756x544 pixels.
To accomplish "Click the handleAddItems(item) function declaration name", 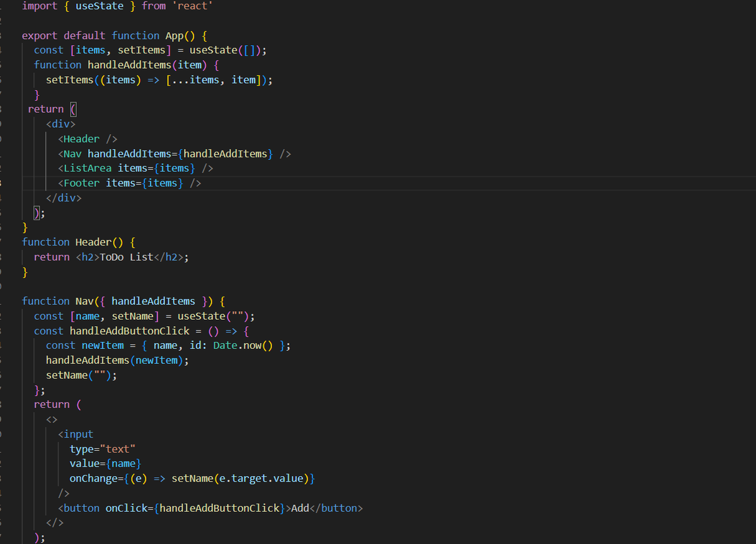I will pyautogui.click(x=130, y=65).
